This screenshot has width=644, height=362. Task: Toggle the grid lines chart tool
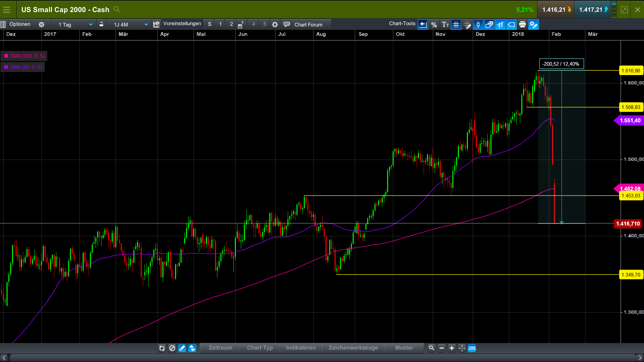(456, 24)
